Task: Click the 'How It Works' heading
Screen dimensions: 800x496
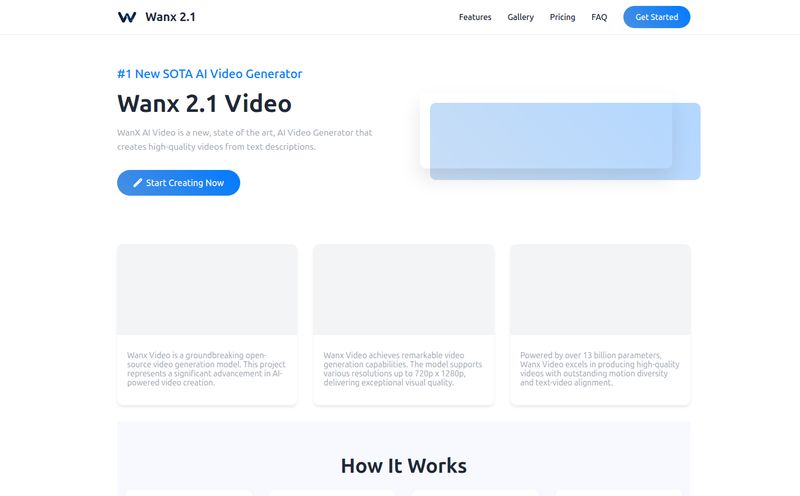Action: coord(404,465)
